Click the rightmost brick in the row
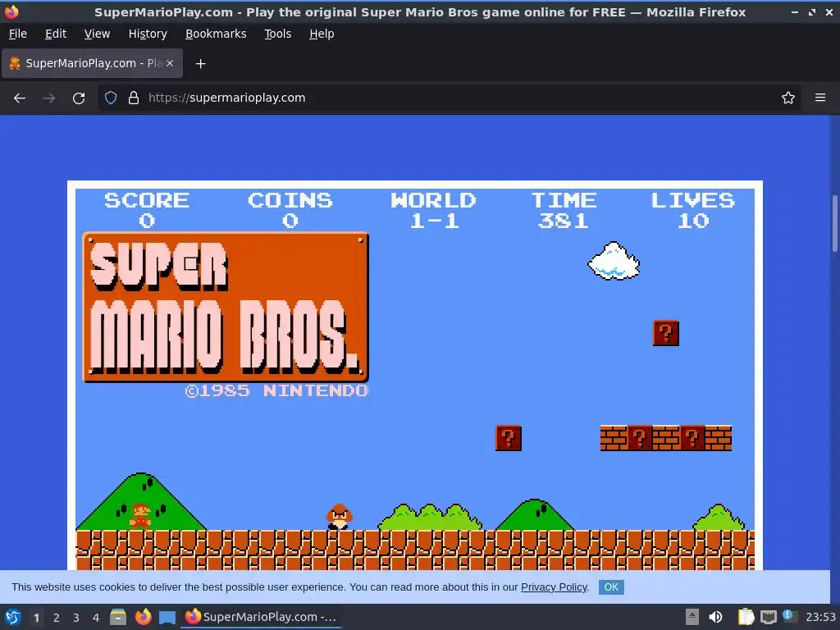Viewport: 840px width, 630px height. point(719,438)
